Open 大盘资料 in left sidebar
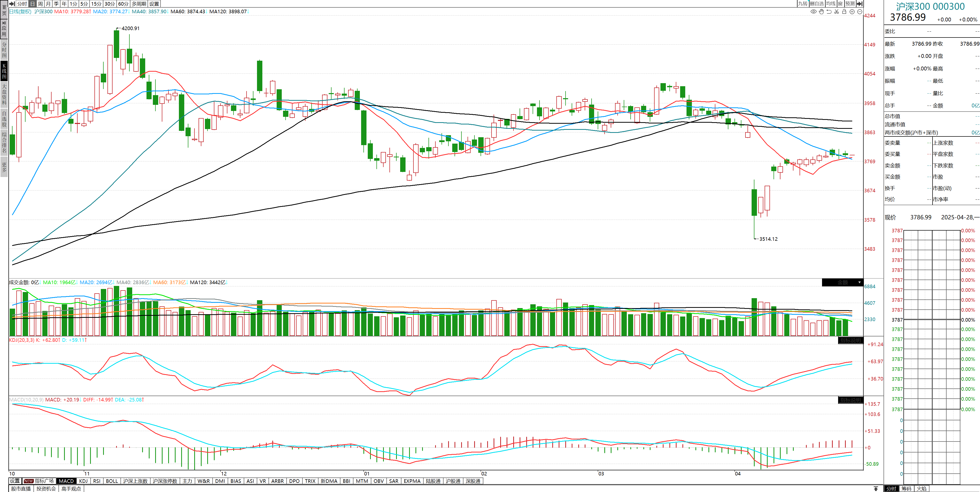The image size is (980, 492). pyautogui.click(x=4, y=94)
